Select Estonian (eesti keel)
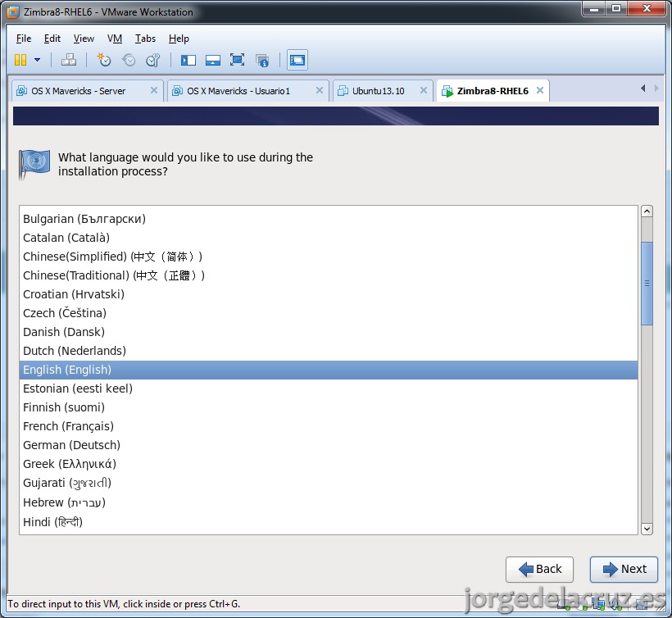 329,389
